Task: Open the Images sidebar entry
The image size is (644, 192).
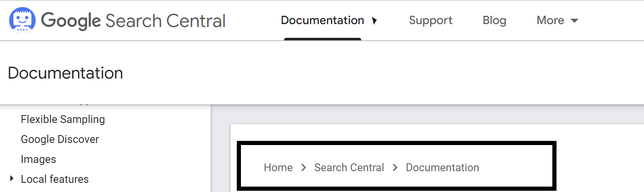Action: (x=39, y=159)
